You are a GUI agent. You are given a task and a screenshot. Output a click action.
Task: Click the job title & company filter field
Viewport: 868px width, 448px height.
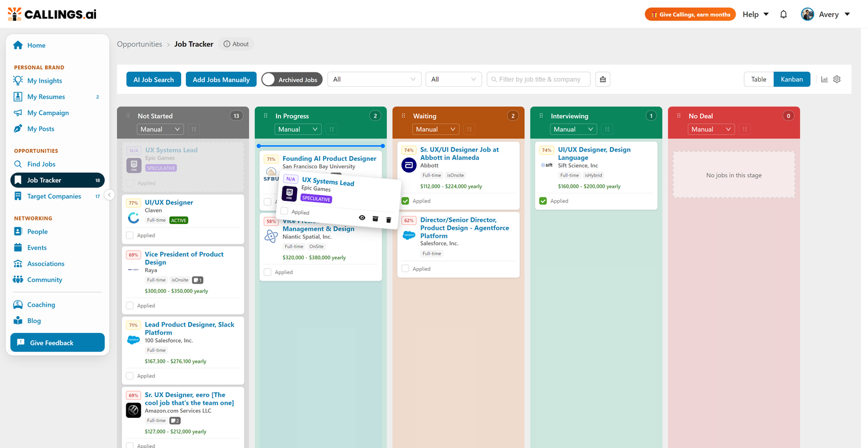click(539, 79)
